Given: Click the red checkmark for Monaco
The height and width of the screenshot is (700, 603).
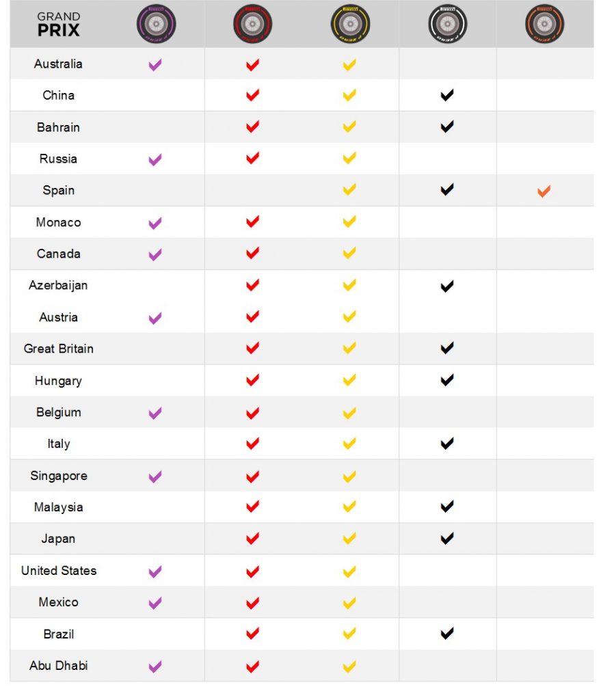Looking at the screenshot, I should [x=252, y=221].
